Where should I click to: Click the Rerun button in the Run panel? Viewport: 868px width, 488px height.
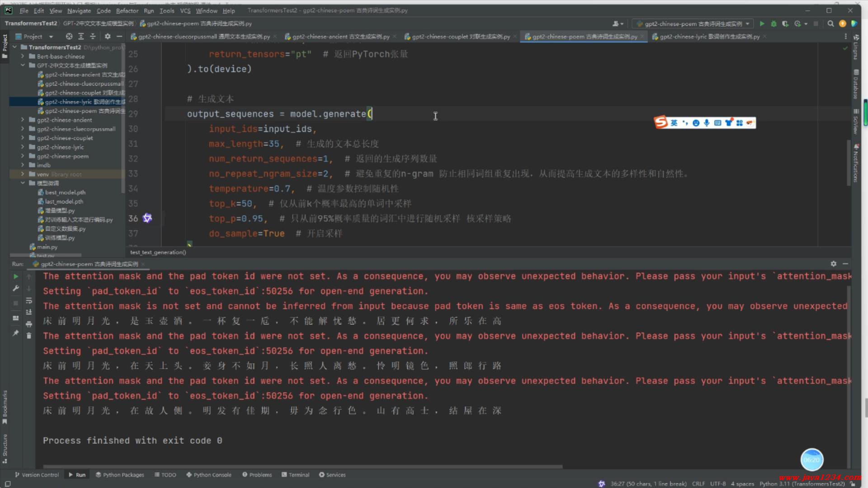pyautogui.click(x=16, y=276)
